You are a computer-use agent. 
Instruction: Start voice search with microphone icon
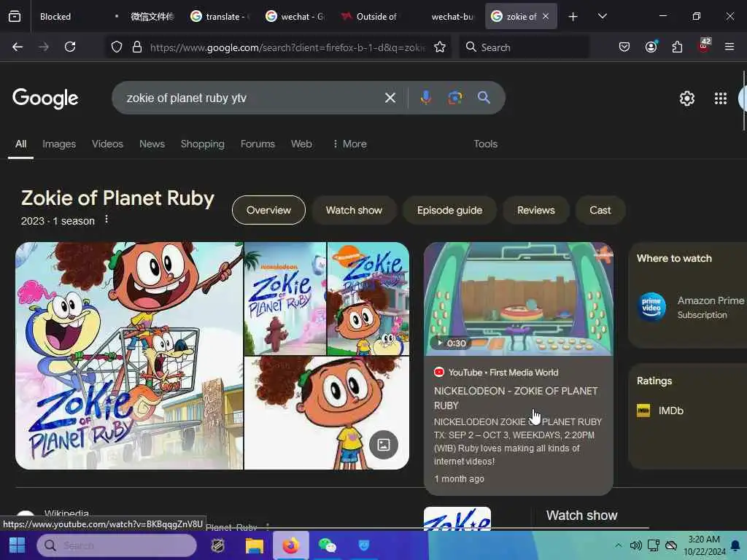[x=426, y=98]
